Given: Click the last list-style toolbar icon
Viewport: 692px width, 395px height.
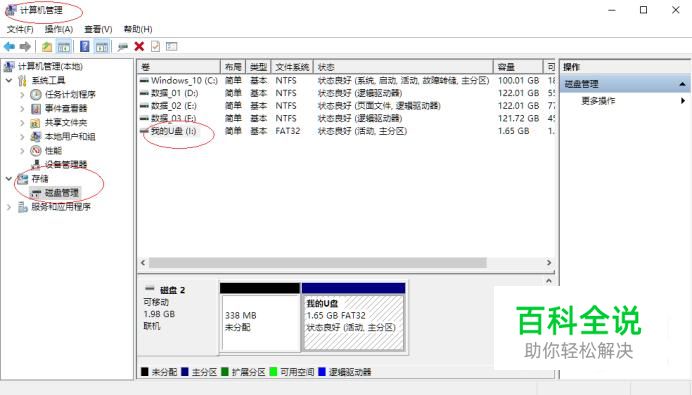Looking at the screenshot, I should (172, 46).
